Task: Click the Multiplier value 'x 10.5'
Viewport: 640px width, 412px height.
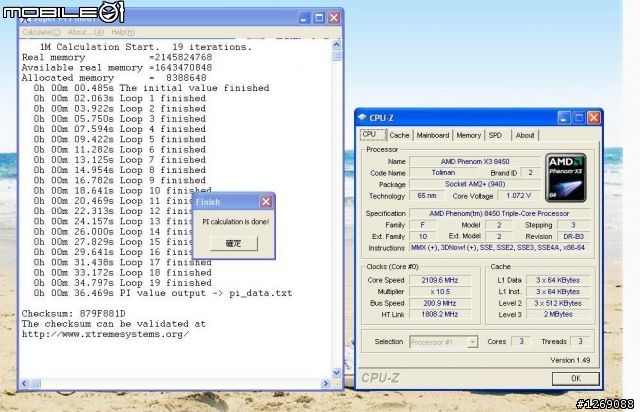Action: point(440,292)
